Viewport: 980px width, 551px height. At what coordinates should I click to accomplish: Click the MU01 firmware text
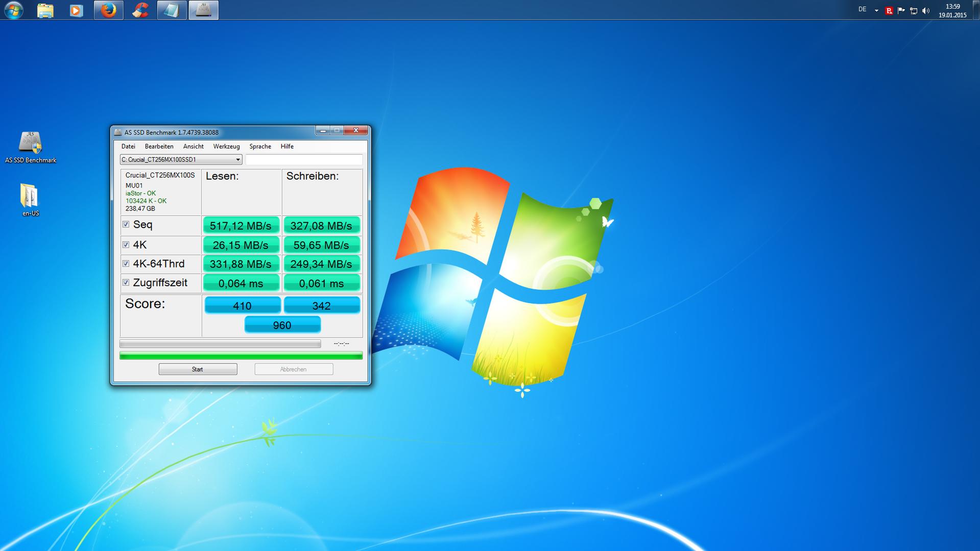134,185
